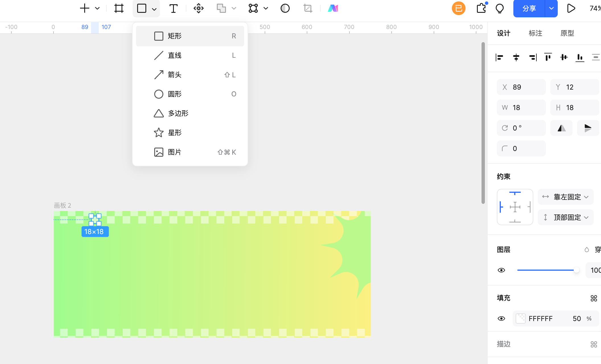The image size is (601, 364).
Task: Click the H height field
Action: coord(575,107)
